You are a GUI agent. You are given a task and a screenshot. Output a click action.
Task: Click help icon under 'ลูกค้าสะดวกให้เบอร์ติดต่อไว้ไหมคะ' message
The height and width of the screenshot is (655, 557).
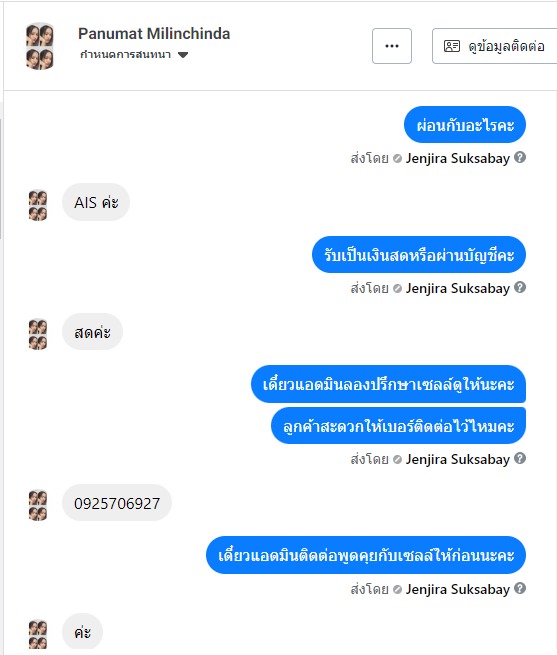(520, 459)
